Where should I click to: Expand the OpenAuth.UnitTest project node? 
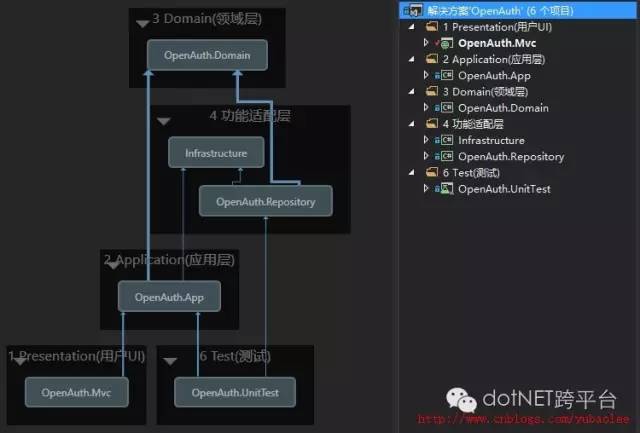(426, 188)
